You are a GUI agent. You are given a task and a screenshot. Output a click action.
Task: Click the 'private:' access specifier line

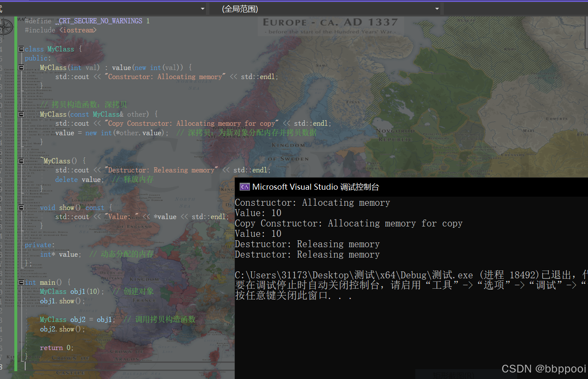click(40, 245)
